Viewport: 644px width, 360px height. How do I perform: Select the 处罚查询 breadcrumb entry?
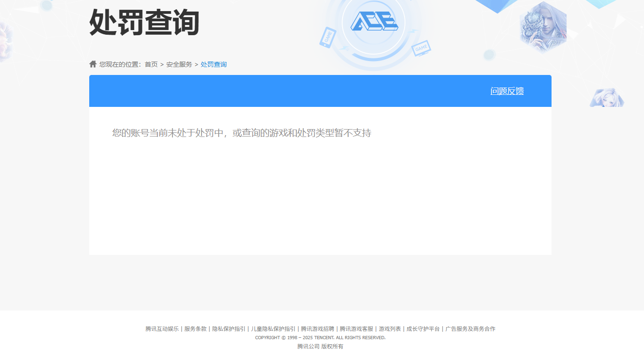coord(213,64)
